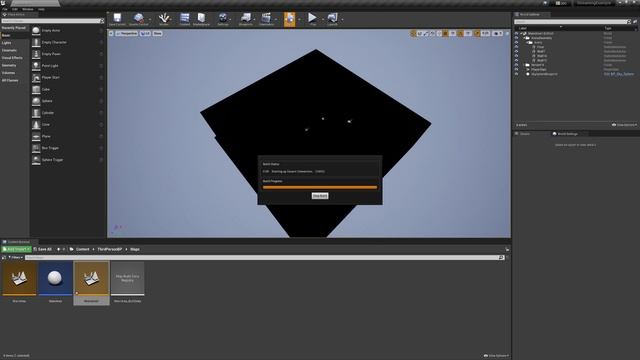
Task: Open the Filters dropdown in Content Browser
Action: (15, 258)
